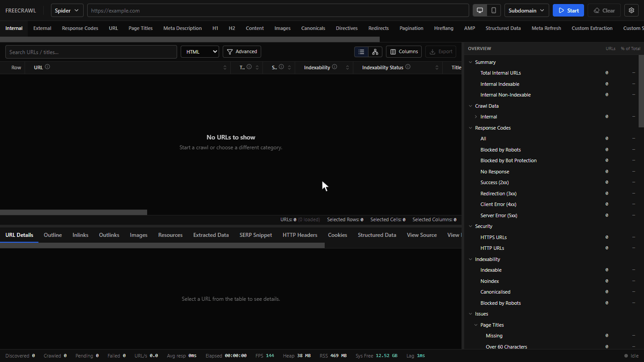Click the Clear button
Viewport: 644px width, 362px height.
604,10
